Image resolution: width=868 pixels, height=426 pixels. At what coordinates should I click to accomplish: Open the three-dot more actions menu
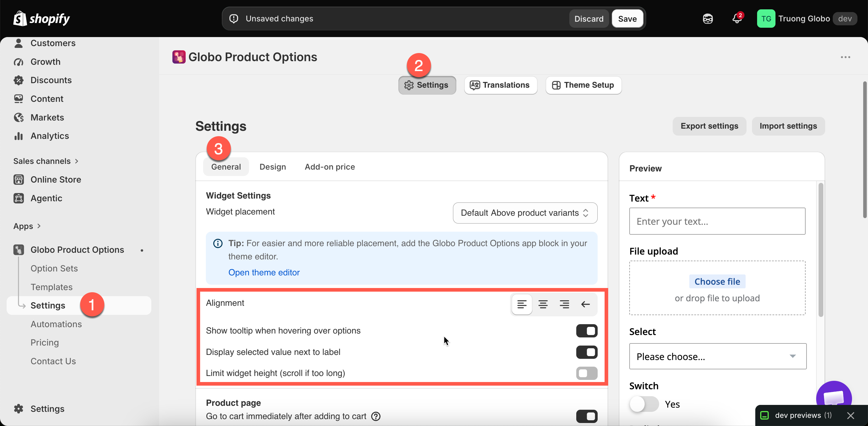(x=845, y=57)
